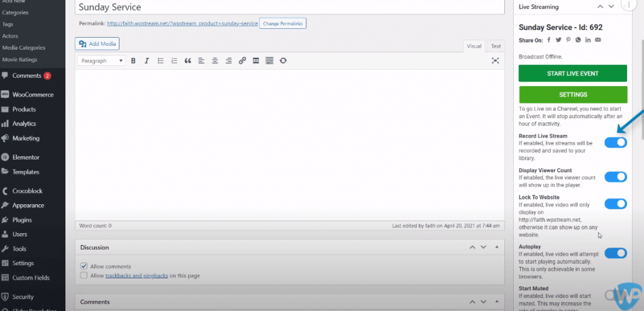Share on Facebook icon in Live Streaming
The height and width of the screenshot is (311, 644).
pyautogui.click(x=549, y=40)
